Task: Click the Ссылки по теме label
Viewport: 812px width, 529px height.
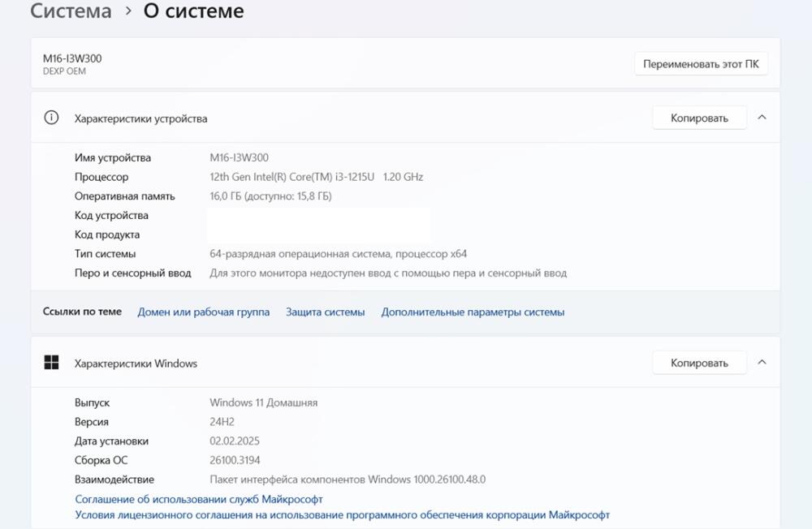Action: point(82,312)
